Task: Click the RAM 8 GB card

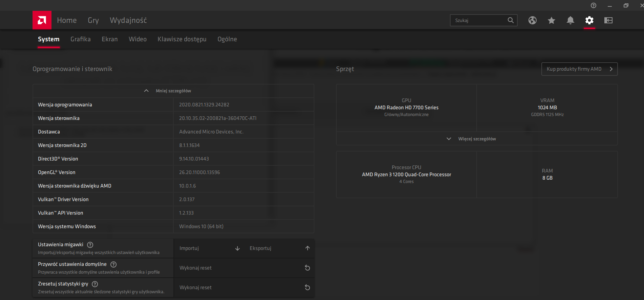Action: pos(547,175)
